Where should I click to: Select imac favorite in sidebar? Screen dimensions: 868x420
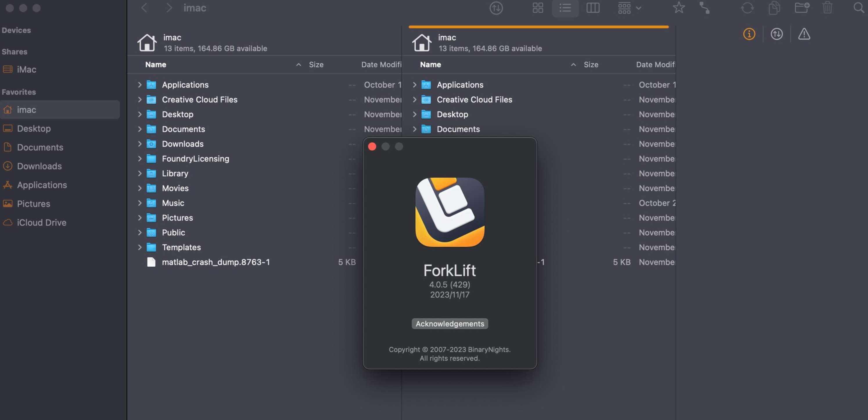[x=60, y=110]
